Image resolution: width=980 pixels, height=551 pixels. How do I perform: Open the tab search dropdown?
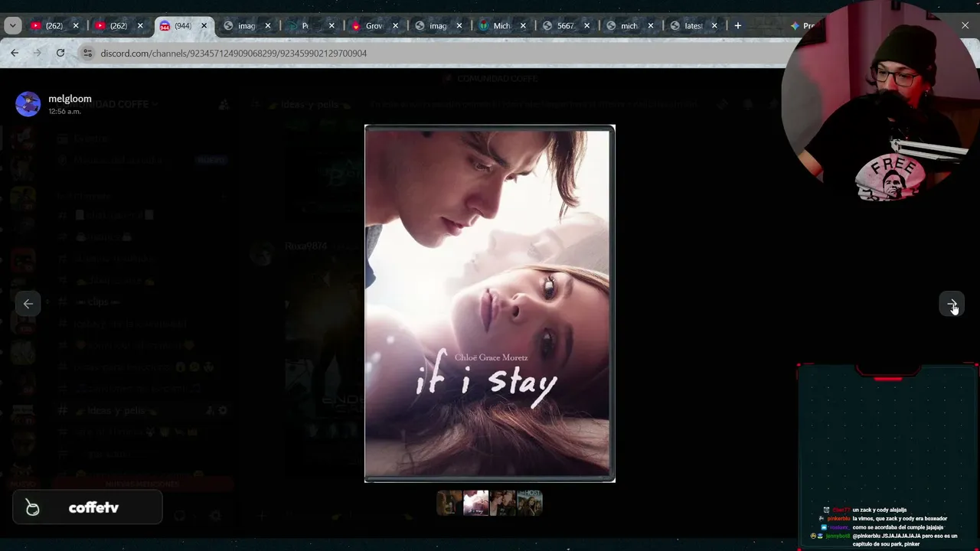[x=13, y=25]
